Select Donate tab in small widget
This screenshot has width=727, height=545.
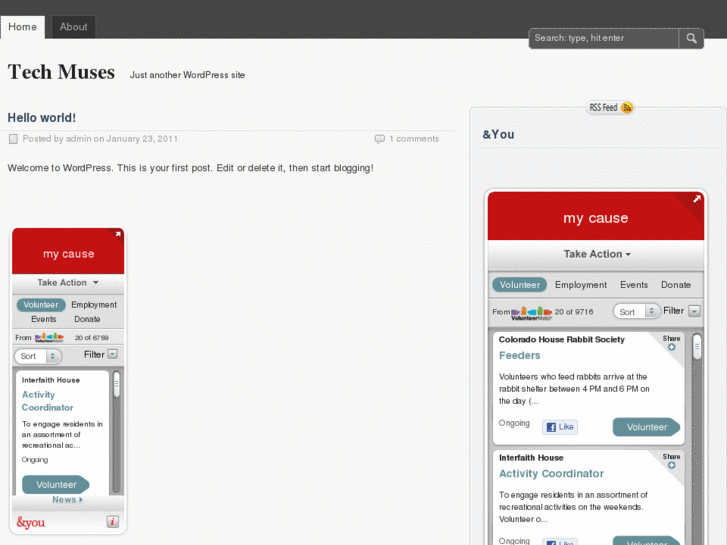pyautogui.click(x=87, y=319)
